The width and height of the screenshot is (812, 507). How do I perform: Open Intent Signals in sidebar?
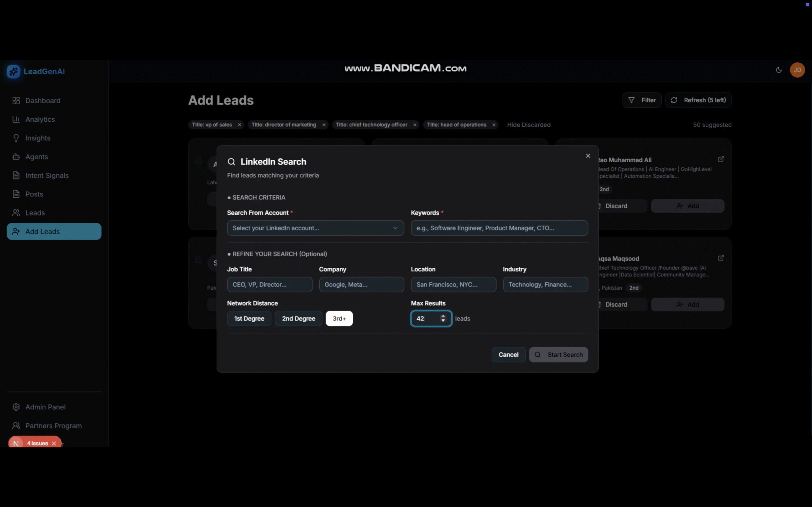point(47,175)
